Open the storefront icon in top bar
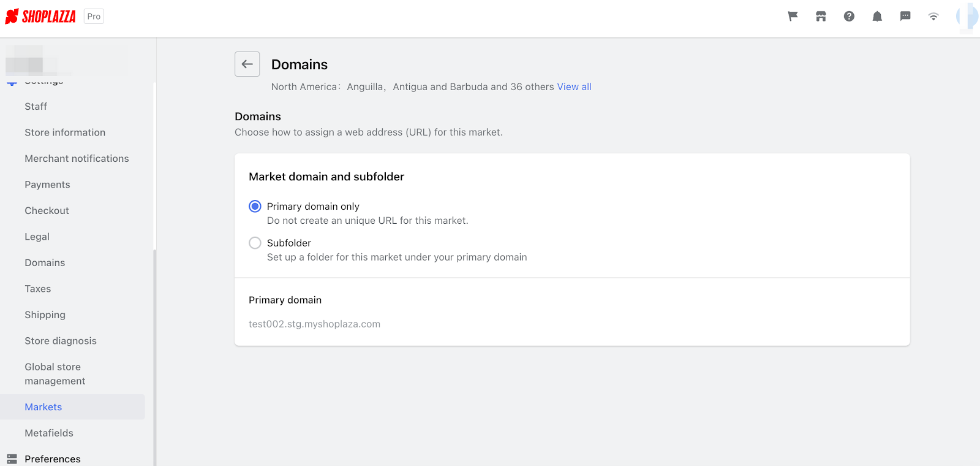This screenshot has height=466, width=980. pyautogui.click(x=821, y=17)
